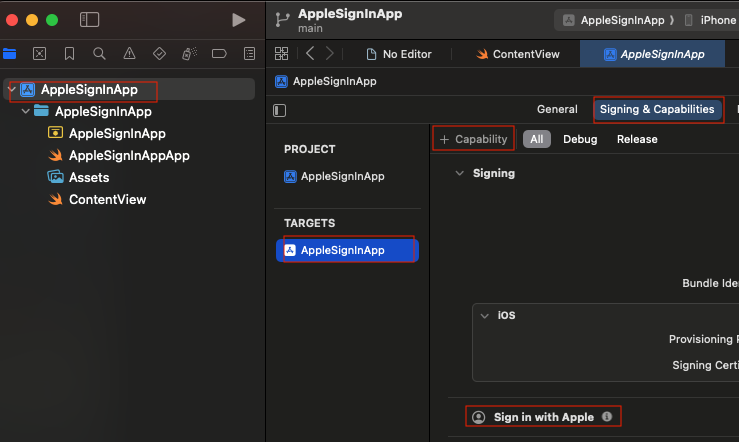Click the Sign in with Apple info icon
This screenshot has width=739, height=442.
(x=607, y=417)
